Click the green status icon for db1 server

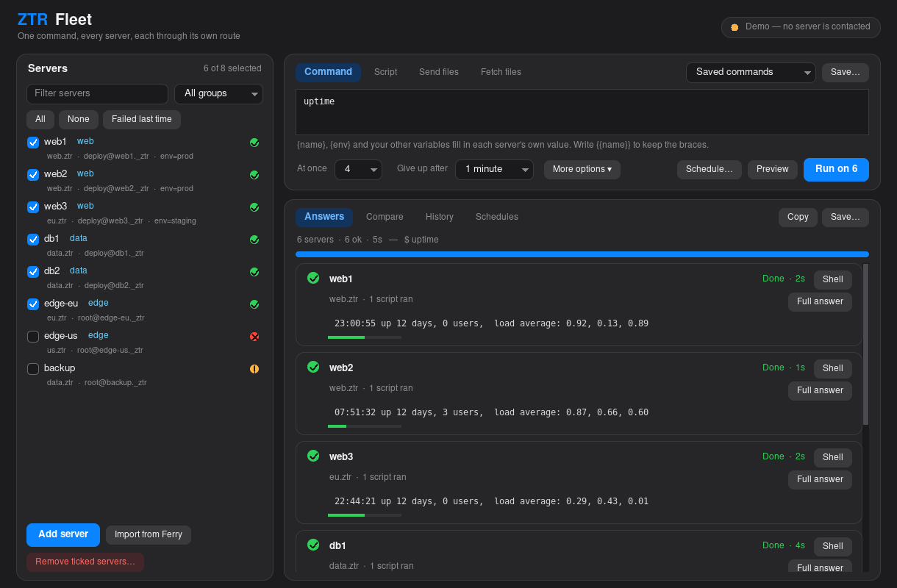254,240
